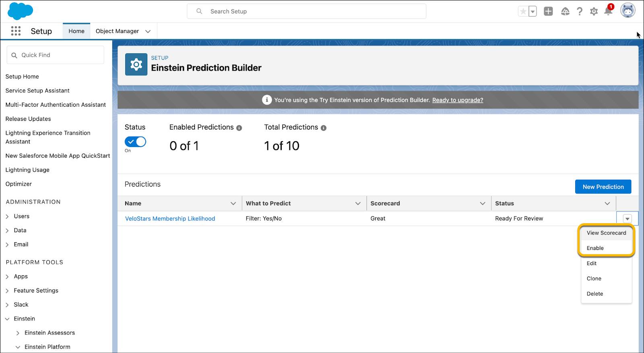Switch to the Object Manager tab
This screenshot has height=353, width=644.
click(117, 31)
